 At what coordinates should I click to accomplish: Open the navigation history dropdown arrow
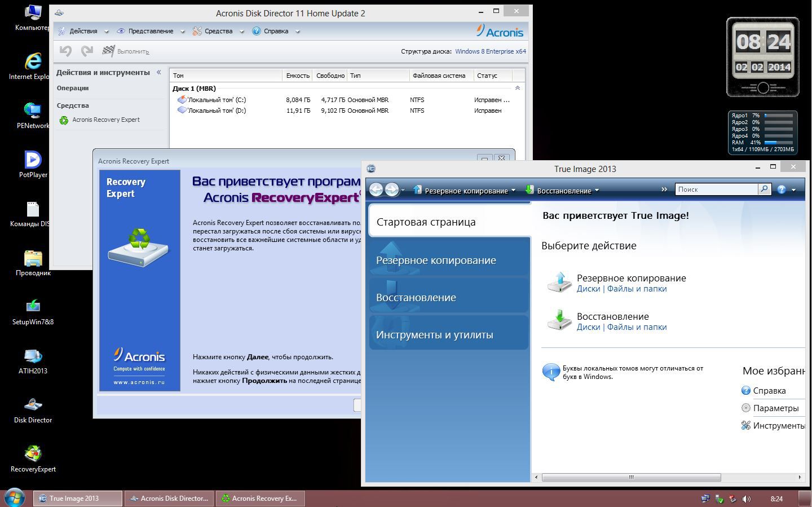tap(403, 190)
